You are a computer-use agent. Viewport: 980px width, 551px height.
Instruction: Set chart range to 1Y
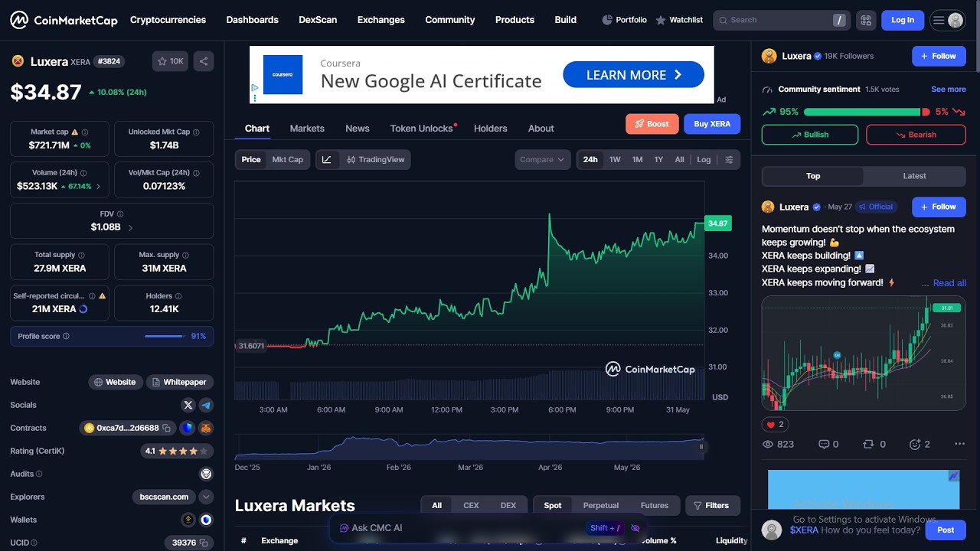click(x=658, y=159)
